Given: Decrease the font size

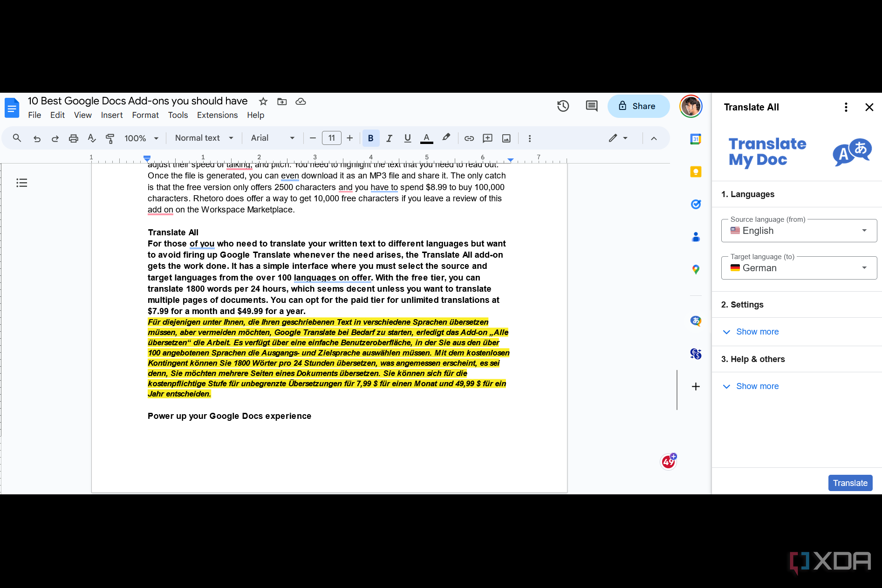Looking at the screenshot, I should click(313, 138).
